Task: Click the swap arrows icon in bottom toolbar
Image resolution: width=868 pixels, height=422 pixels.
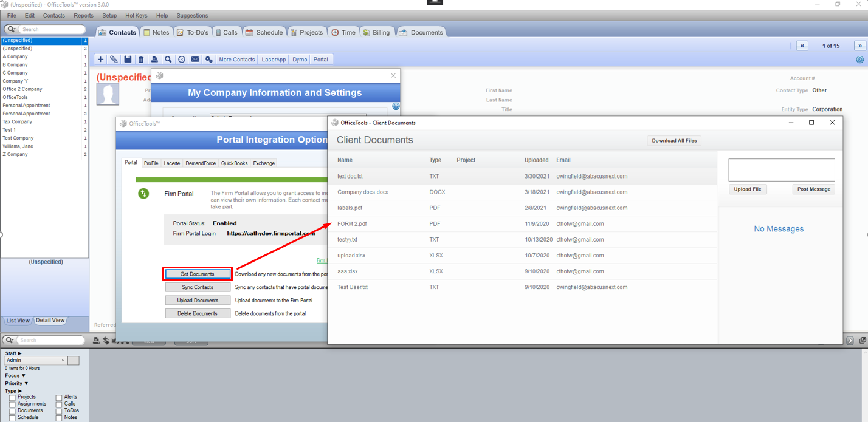Action: (106, 341)
